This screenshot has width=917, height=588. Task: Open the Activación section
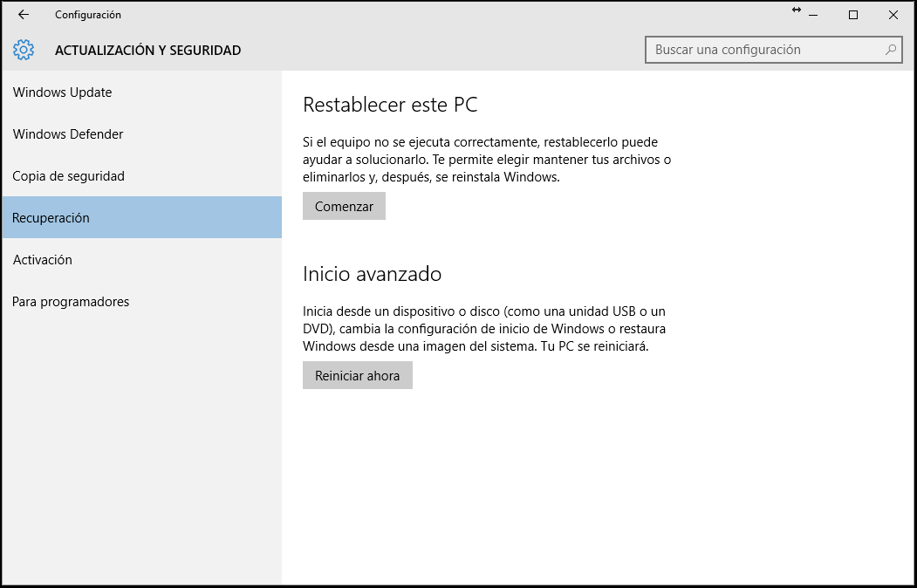click(142, 259)
